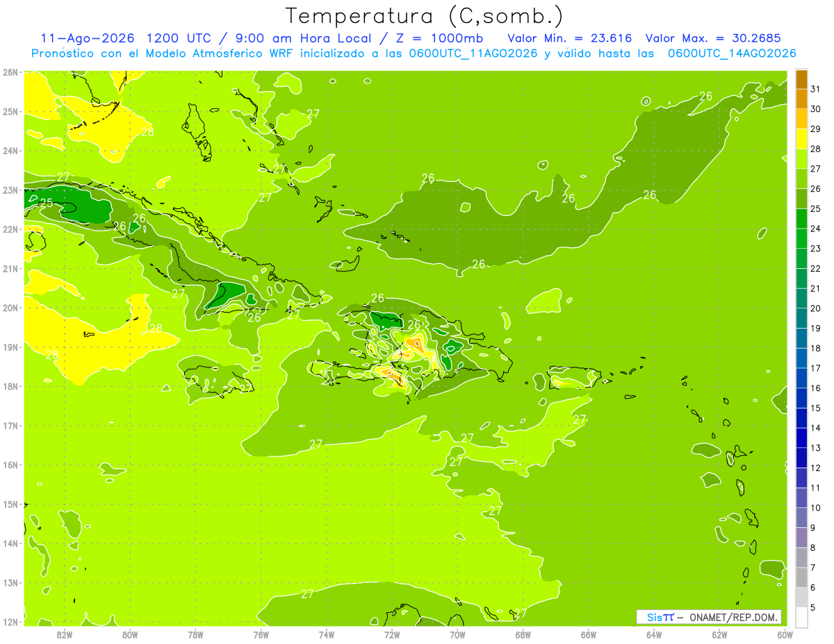This screenshot has height=644, width=834.
Task: Click the longitude axis label "74W"
Action: tap(327, 634)
